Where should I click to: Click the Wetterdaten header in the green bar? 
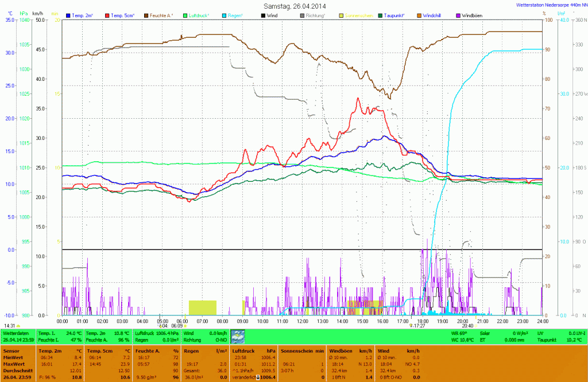(x=16, y=333)
